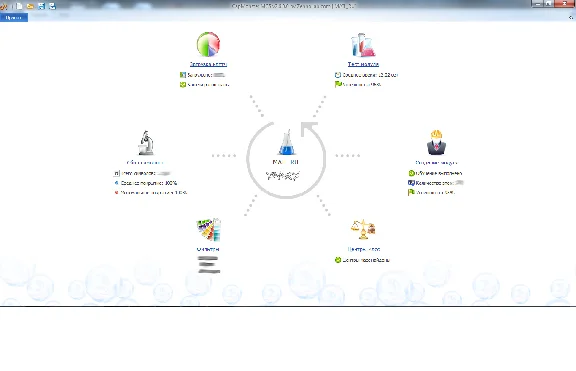Click the clock status line under lab flasks

[366, 75]
